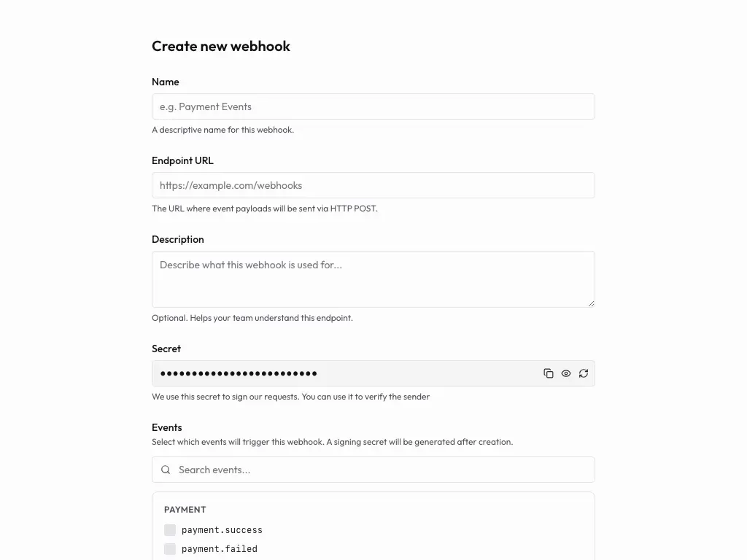
Task: Enable the payment.failed event trigger
Action: click(170, 549)
